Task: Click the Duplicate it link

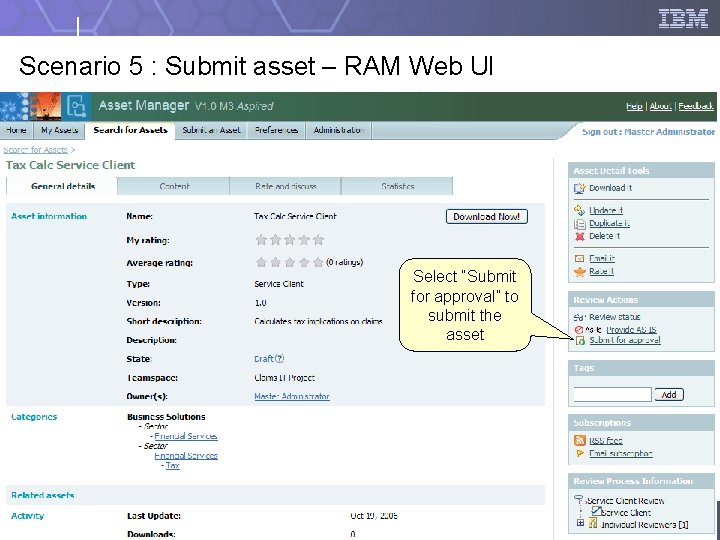Action: (x=609, y=224)
